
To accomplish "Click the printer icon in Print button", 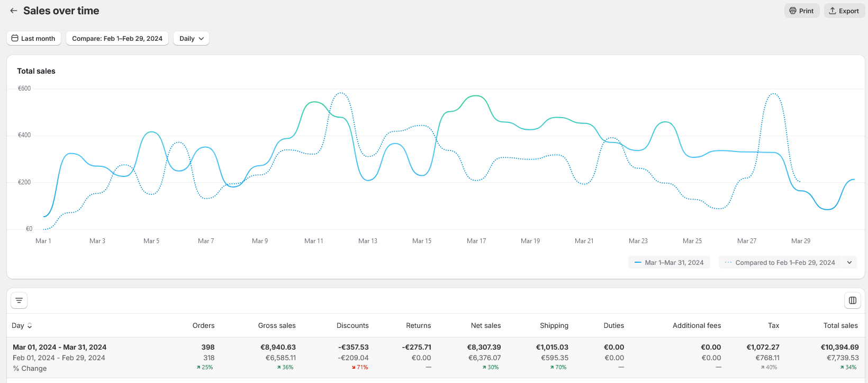I will 792,11.
